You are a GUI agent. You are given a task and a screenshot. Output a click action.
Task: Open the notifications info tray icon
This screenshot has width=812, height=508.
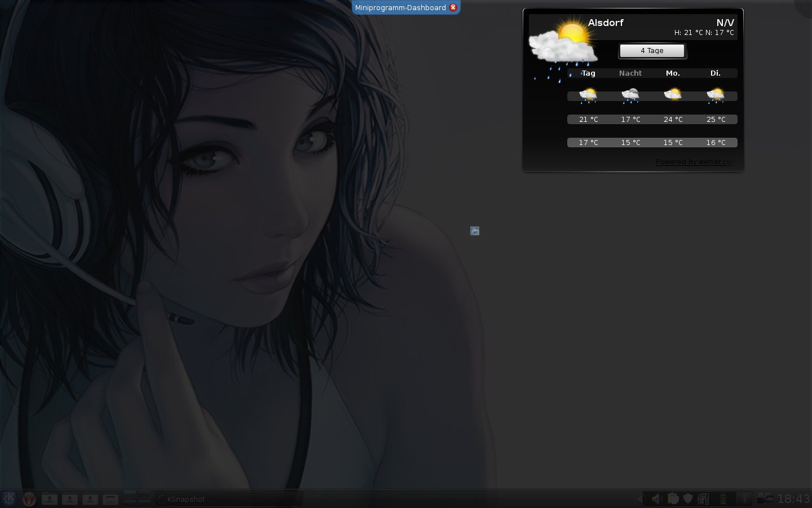(x=744, y=499)
